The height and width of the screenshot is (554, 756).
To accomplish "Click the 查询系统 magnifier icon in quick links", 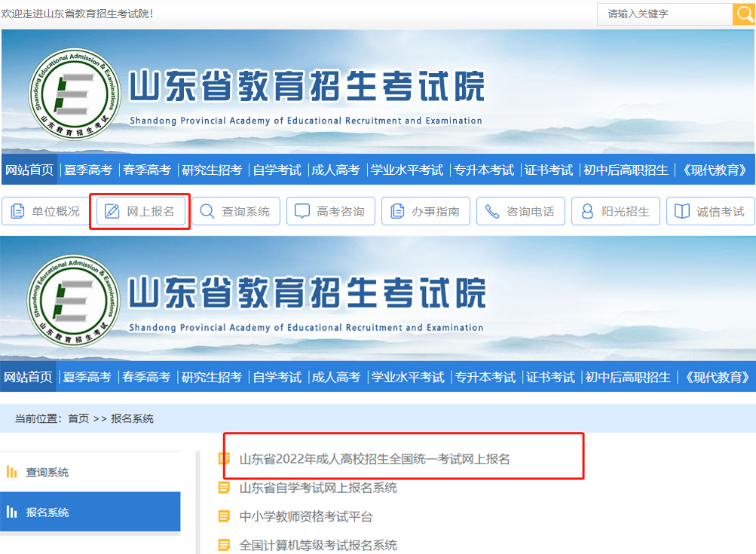I will point(207,212).
